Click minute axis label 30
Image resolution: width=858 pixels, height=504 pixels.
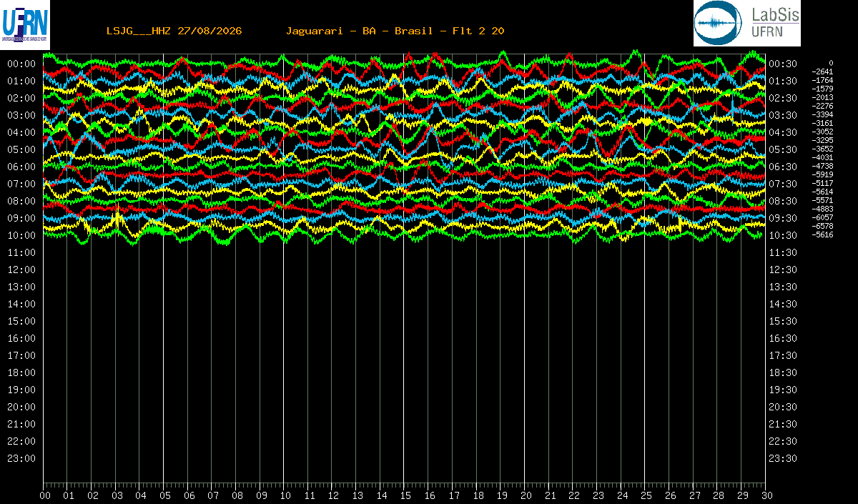tap(766, 495)
